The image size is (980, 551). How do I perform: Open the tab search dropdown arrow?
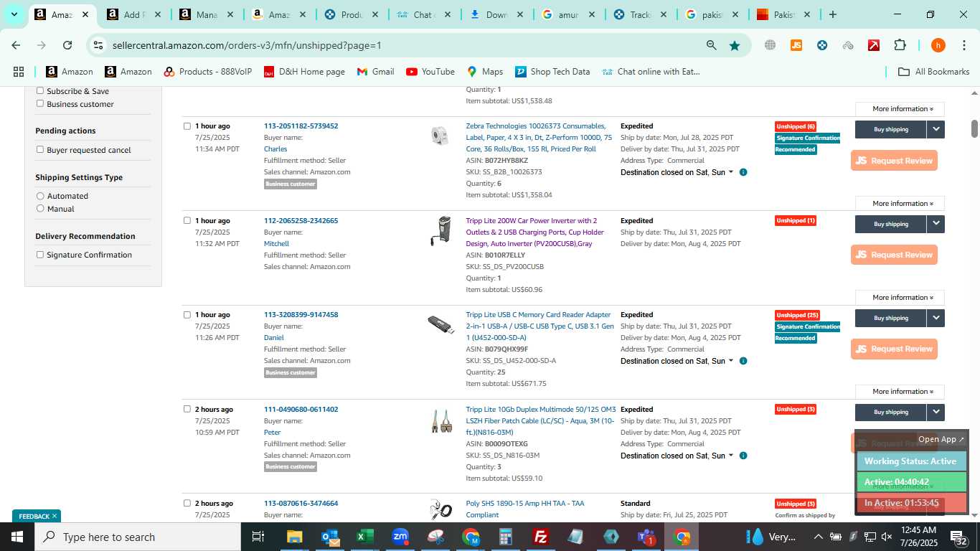coord(14,14)
